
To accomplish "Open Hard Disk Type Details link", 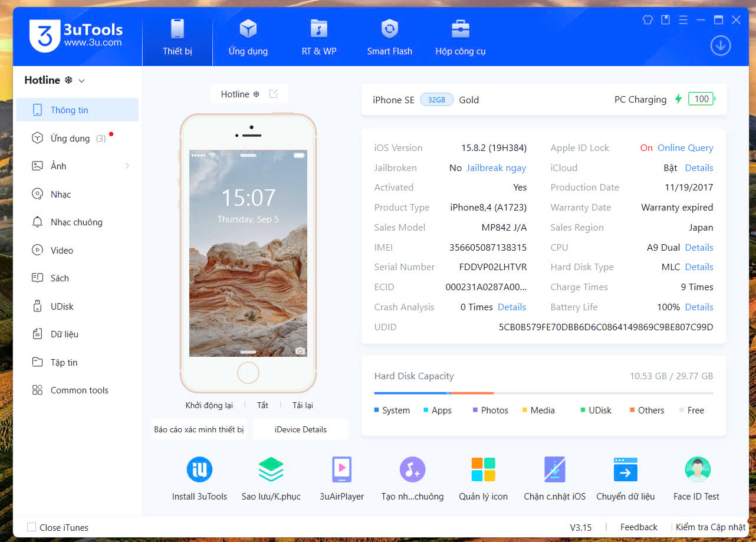I will coord(699,267).
